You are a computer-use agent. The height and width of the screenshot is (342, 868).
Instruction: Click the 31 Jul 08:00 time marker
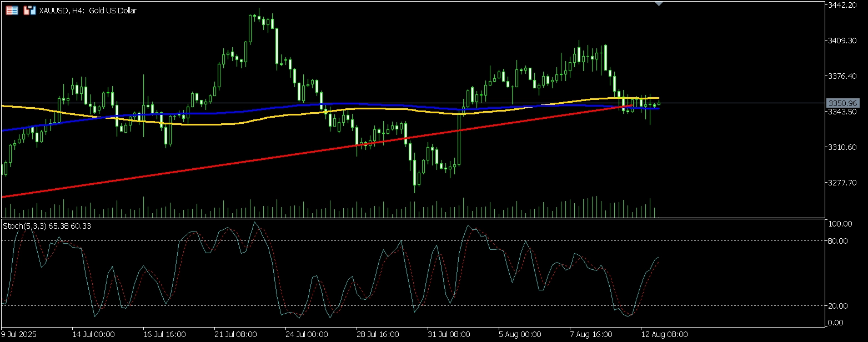[449, 335]
